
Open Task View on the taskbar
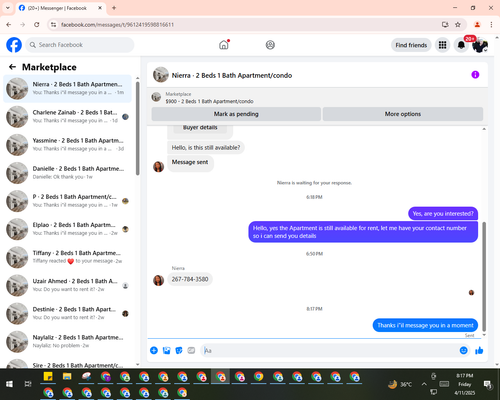click(x=28, y=384)
